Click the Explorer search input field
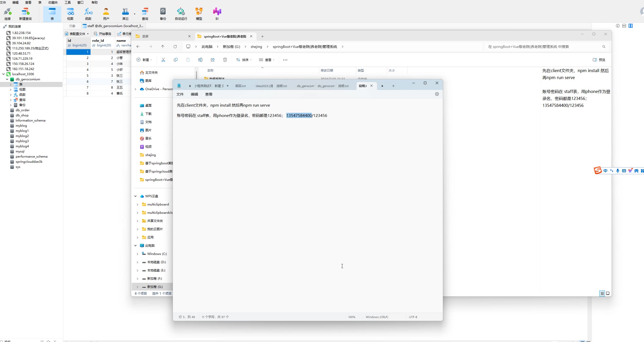 [x=543, y=47]
